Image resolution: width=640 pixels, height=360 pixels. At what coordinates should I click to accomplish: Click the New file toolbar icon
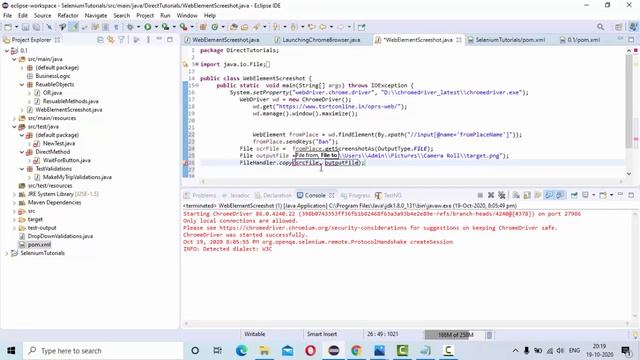point(8,27)
